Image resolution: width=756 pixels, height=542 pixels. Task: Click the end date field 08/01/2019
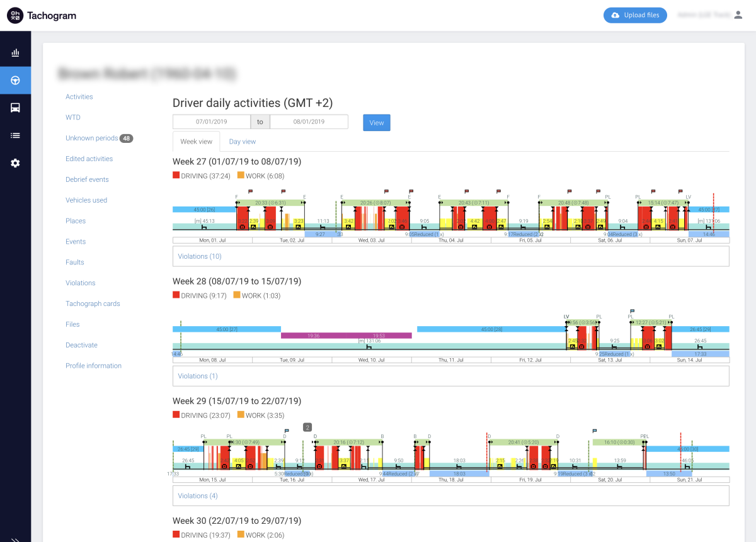coord(309,122)
